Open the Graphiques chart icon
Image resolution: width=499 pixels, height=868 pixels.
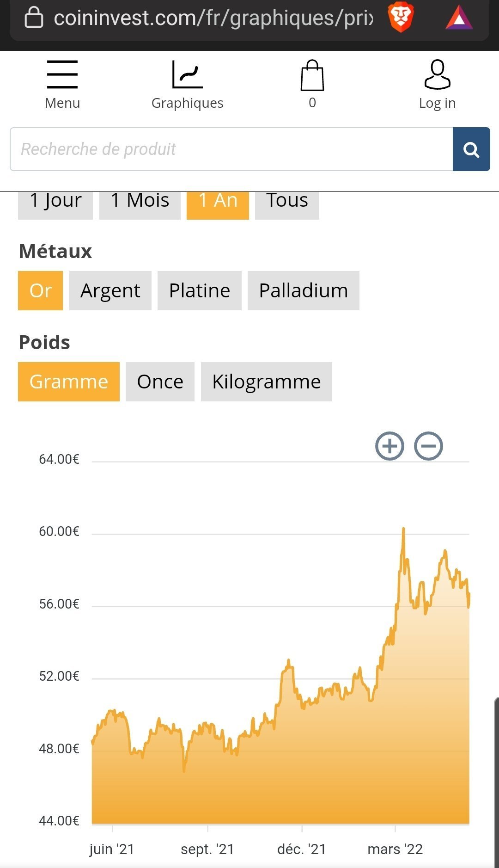point(187,83)
